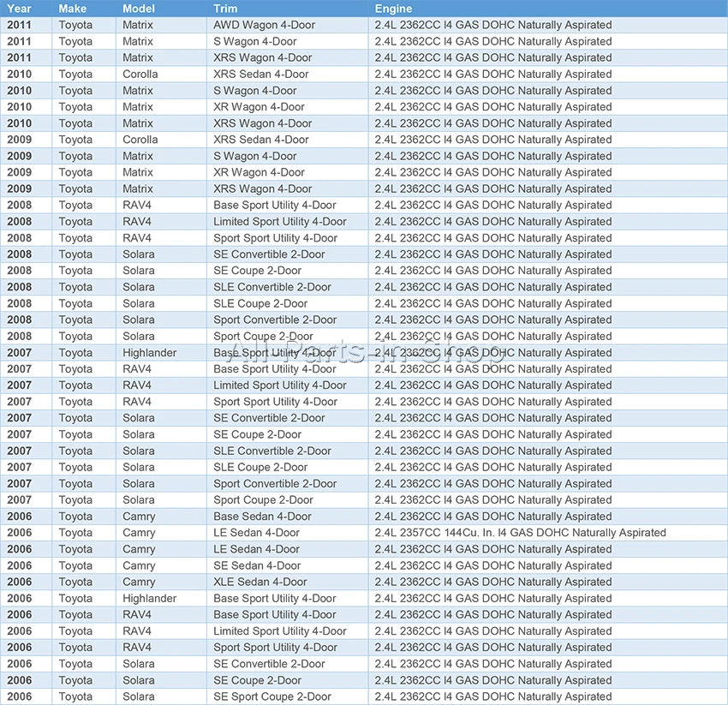Image resolution: width=728 pixels, height=705 pixels.
Task: Select 'SLE Coupe 2-Door' in the 2007 row
Action: (x=260, y=467)
